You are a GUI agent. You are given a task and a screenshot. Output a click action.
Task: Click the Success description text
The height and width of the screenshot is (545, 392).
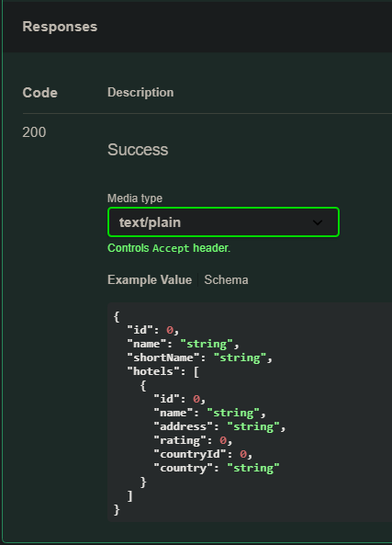point(138,150)
